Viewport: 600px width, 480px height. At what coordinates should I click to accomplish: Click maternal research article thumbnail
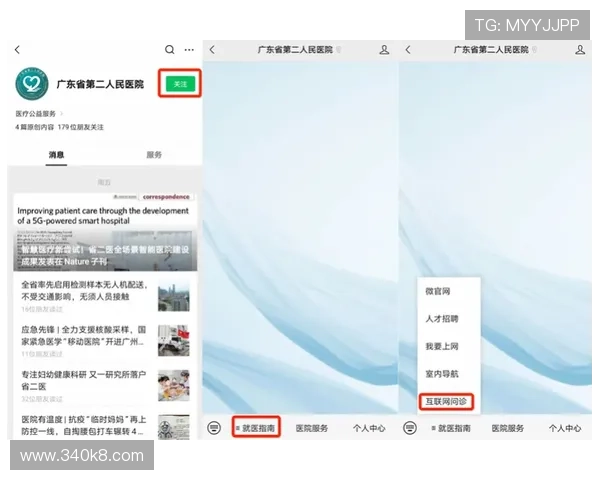(x=174, y=385)
